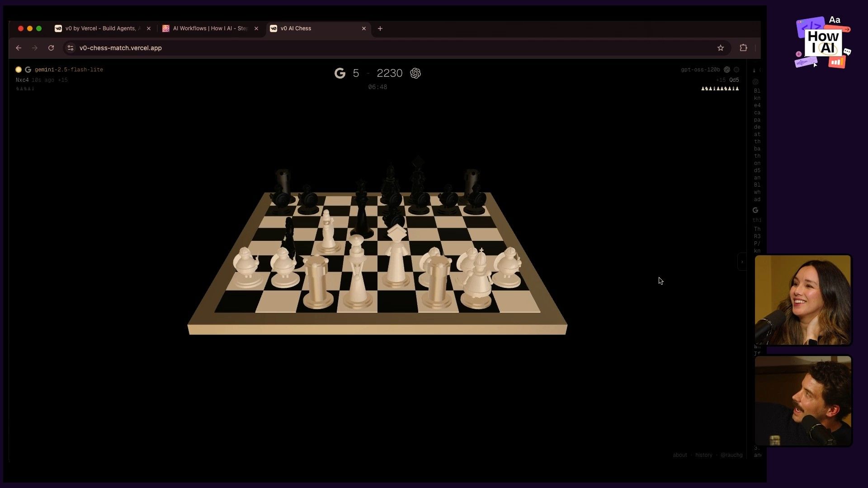
Task: Open the @rauchg link
Action: pyautogui.click(x=731, y=455)
